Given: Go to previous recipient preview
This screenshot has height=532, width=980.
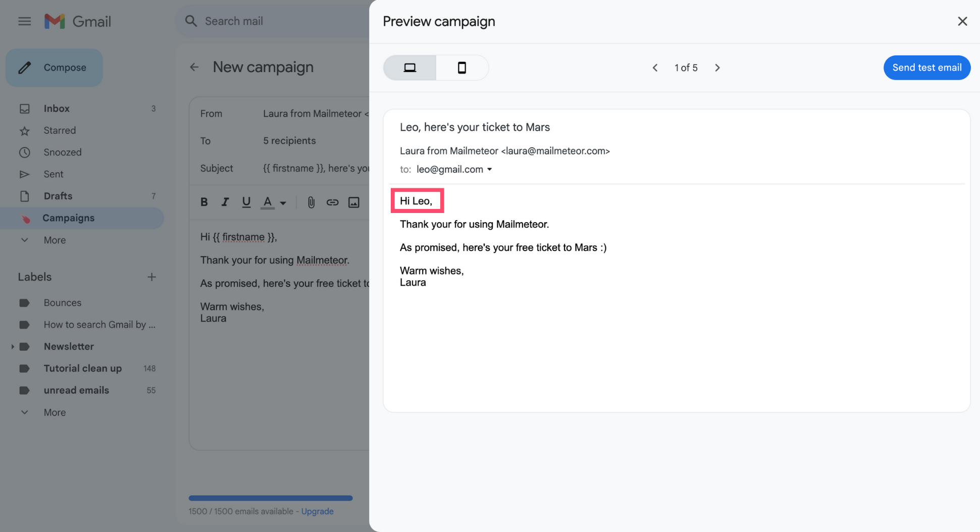Looking at the screenshot, I should pos(655,68).
